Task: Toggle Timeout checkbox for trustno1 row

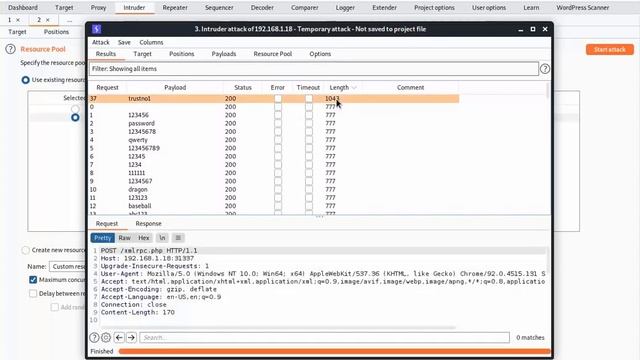Action: [x=309, y=98]
